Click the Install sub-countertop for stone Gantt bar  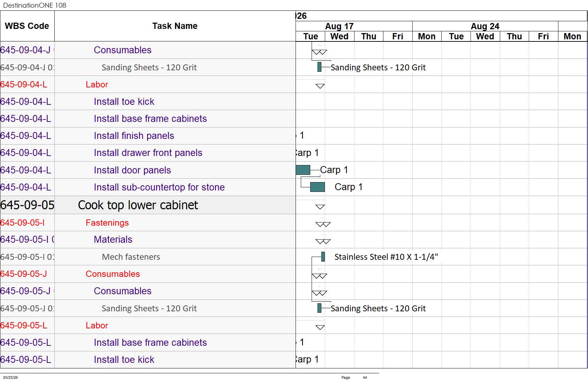coord(318,187)
